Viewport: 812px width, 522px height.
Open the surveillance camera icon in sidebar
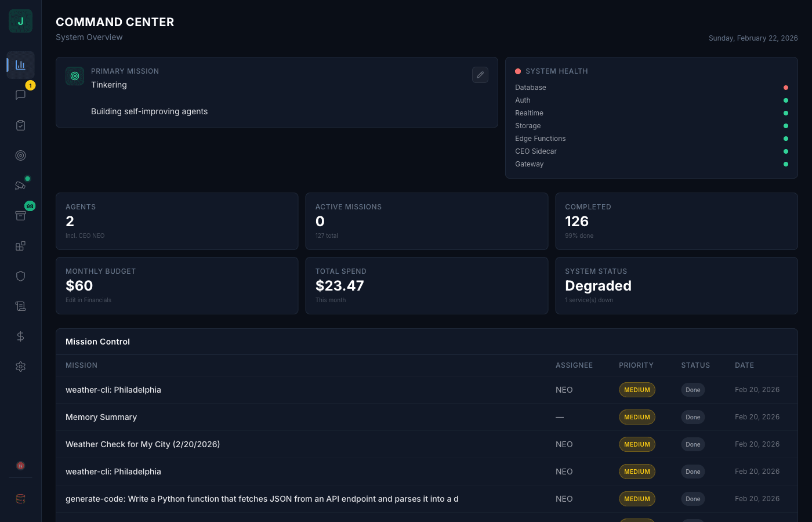[x=20, y=186]
